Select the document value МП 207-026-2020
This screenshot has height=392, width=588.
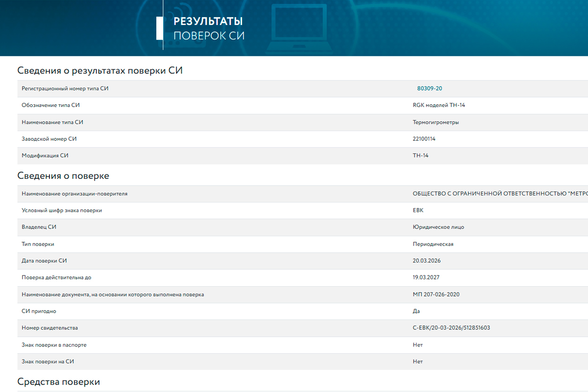tap(436, 294)
